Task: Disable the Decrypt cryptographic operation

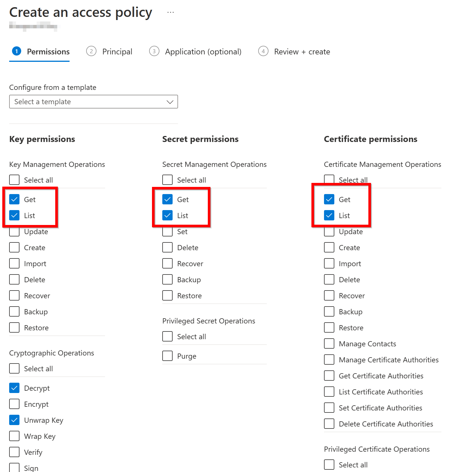Action: (14, 388)
